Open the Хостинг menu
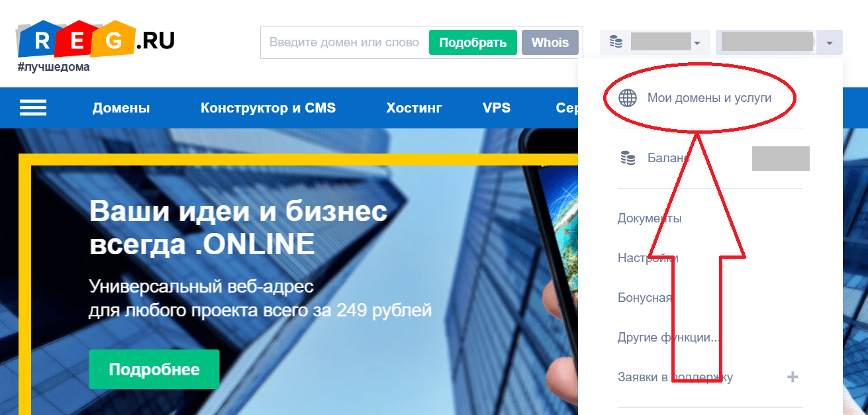Image resolution: width=868 pixels, height=415 pixels. tap(414, 108)
